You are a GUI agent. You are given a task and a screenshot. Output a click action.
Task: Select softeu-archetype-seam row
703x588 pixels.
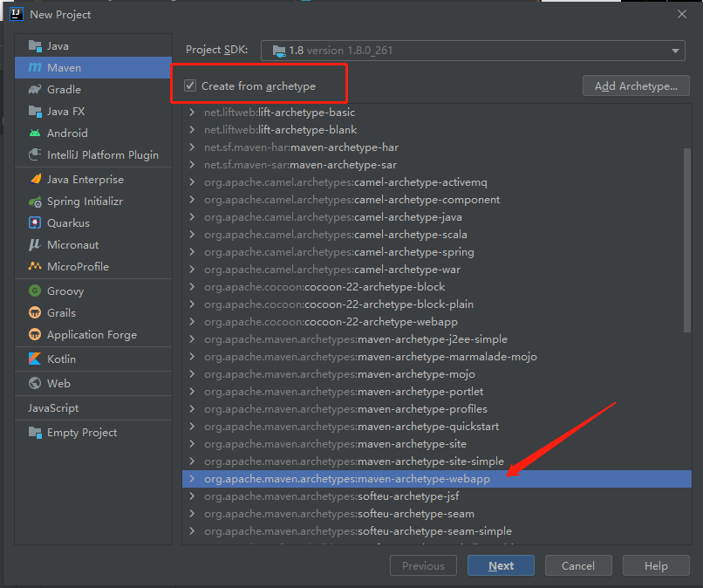[x=437, y=514]
